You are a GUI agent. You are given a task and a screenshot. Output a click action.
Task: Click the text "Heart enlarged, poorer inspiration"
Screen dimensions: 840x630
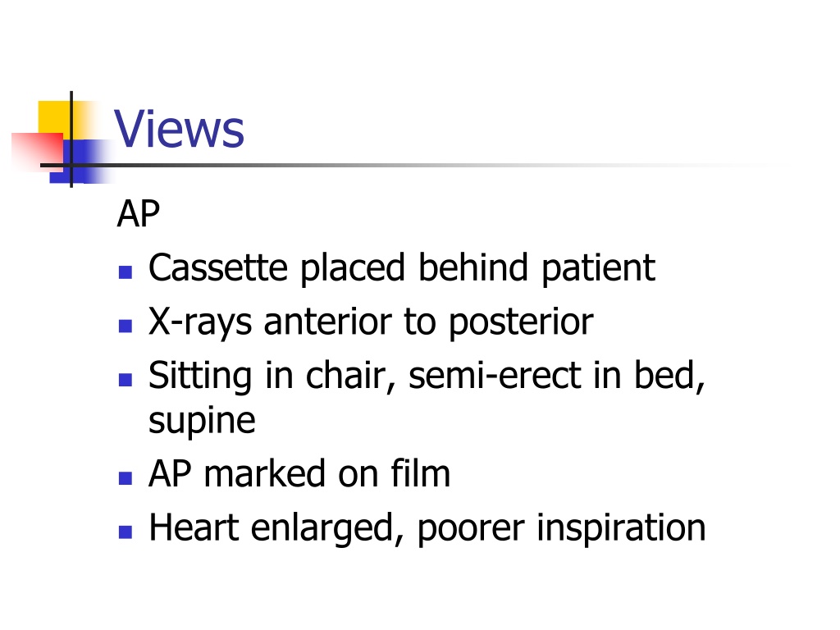[x=427, y=528]
